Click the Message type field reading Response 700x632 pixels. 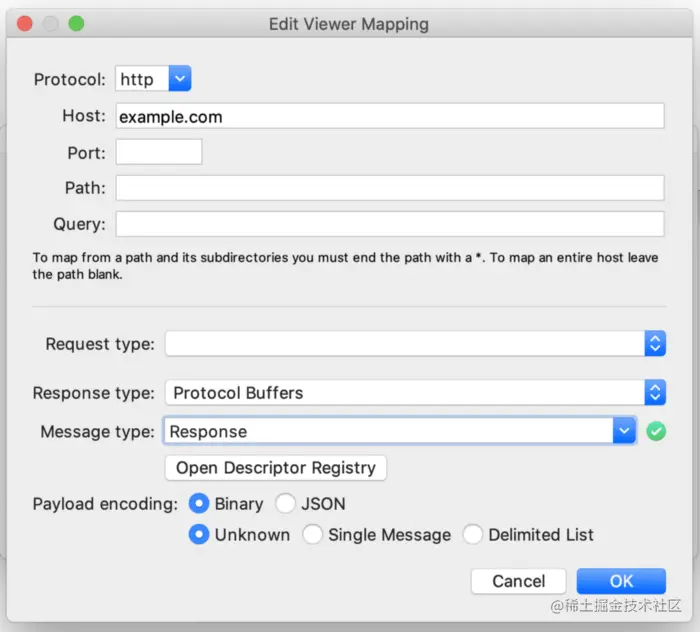pyautogui.click(x=388, y=431)
